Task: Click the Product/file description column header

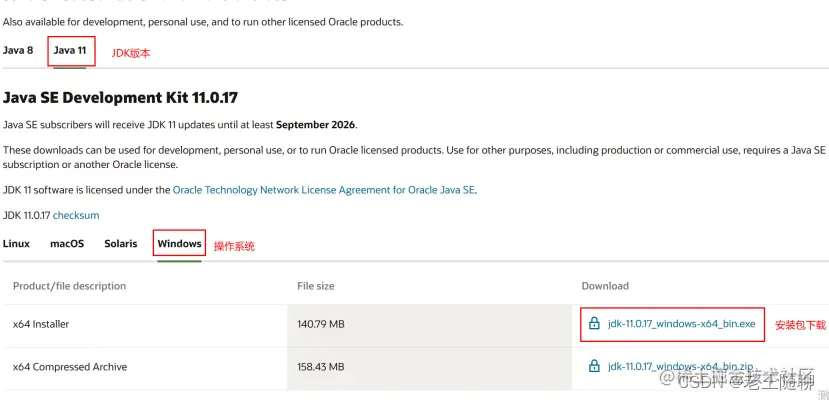Action: pyautogui.click(x=69, y=286)
